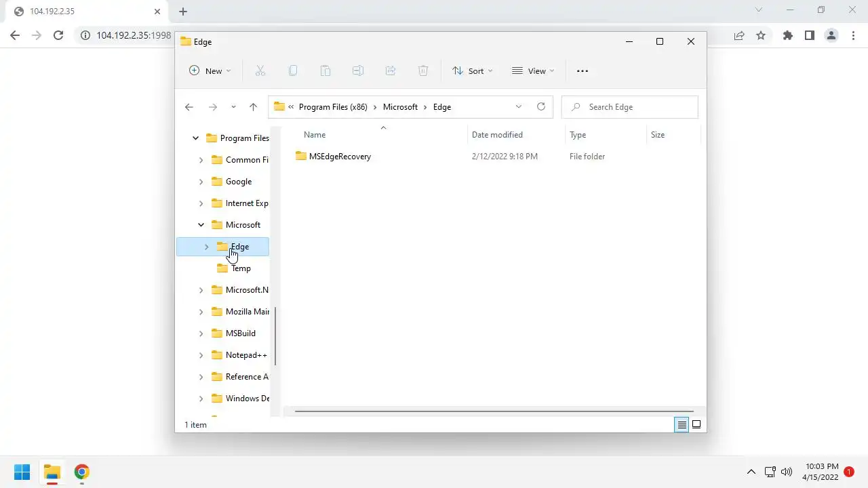Switch to large thumbnails view icon
This screenshot has width=868, height=488.
[696, 425]
